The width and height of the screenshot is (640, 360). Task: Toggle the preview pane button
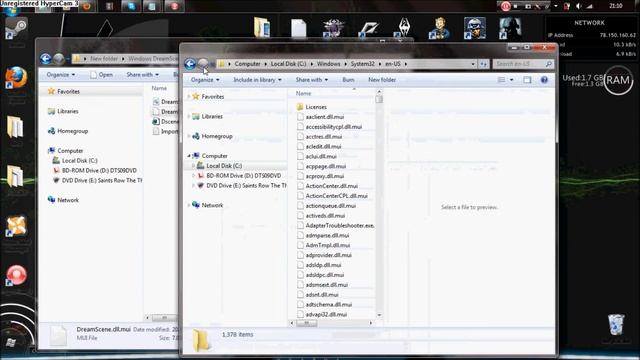527,80
